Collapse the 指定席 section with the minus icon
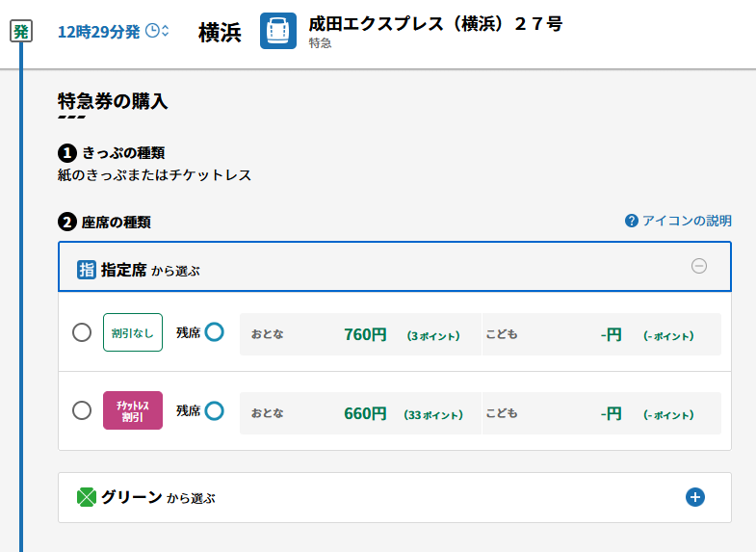This screenshot has height=552, width=756. point(698,266)
